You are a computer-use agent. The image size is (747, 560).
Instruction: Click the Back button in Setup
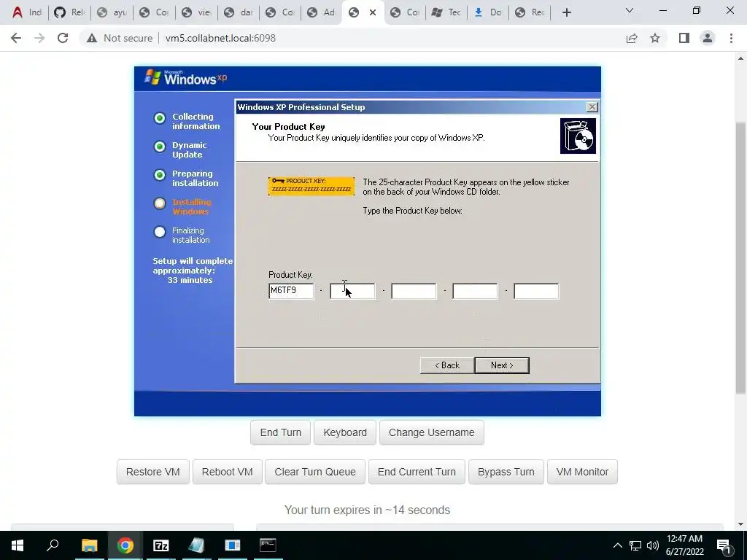point(447,365)
